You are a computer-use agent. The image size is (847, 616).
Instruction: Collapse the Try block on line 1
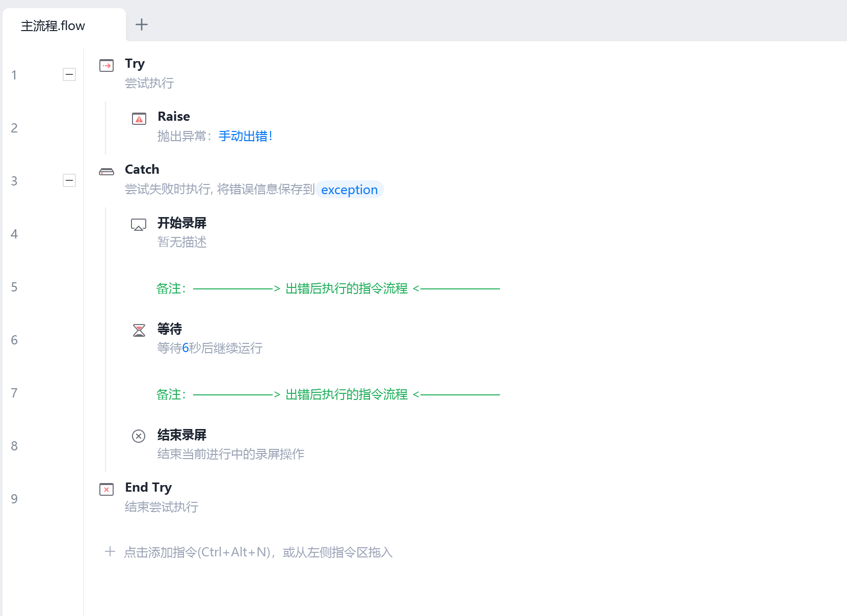69,74
